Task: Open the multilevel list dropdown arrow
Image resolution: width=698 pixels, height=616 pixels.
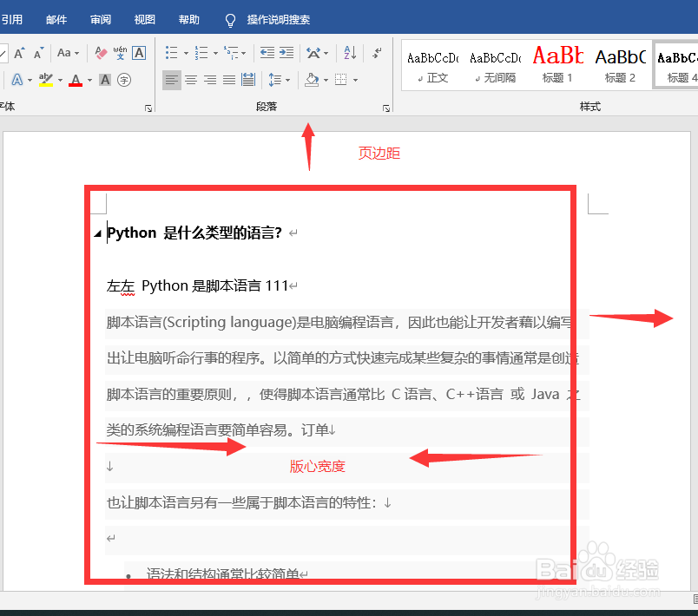Action: [x=243, y=54]
